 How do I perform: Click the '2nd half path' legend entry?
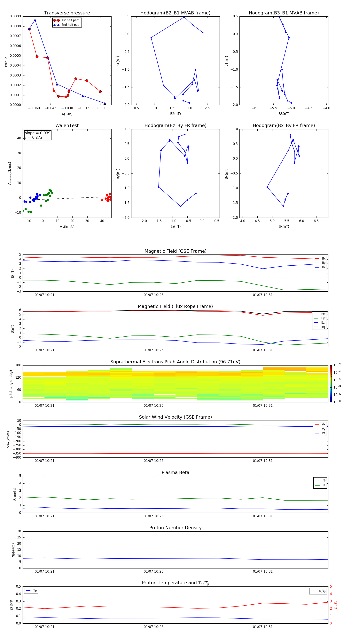point(67,25)
